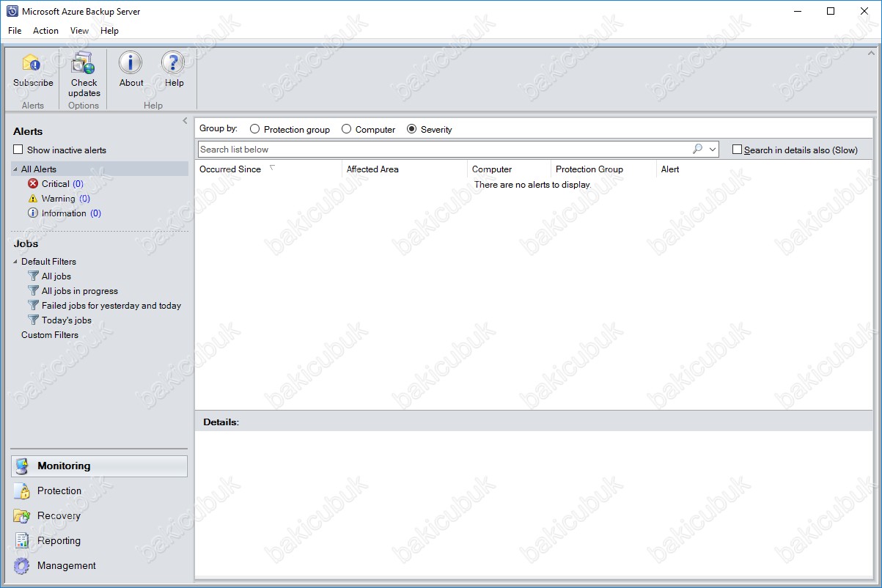Screen dimensions: 882x588
Task: Click in the Search list below field
Action: [444, 149]
